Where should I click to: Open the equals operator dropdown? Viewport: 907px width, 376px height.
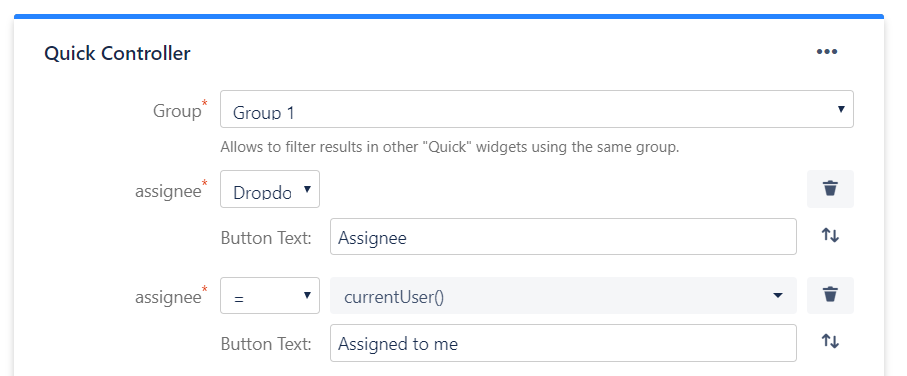coord(270,296)
